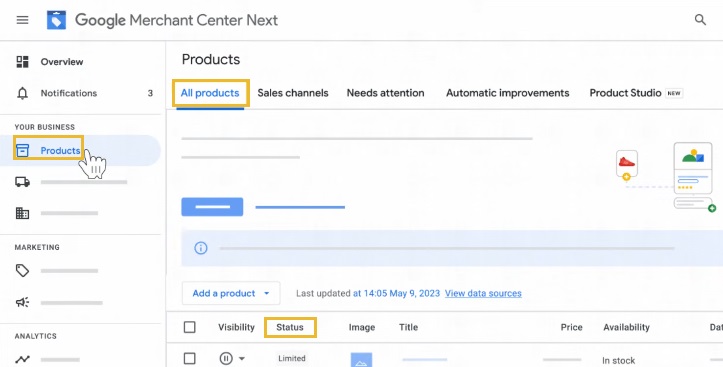Click the Notifications bell icon
The height and width of the screenshot is (367, 723).
(22, 93)
